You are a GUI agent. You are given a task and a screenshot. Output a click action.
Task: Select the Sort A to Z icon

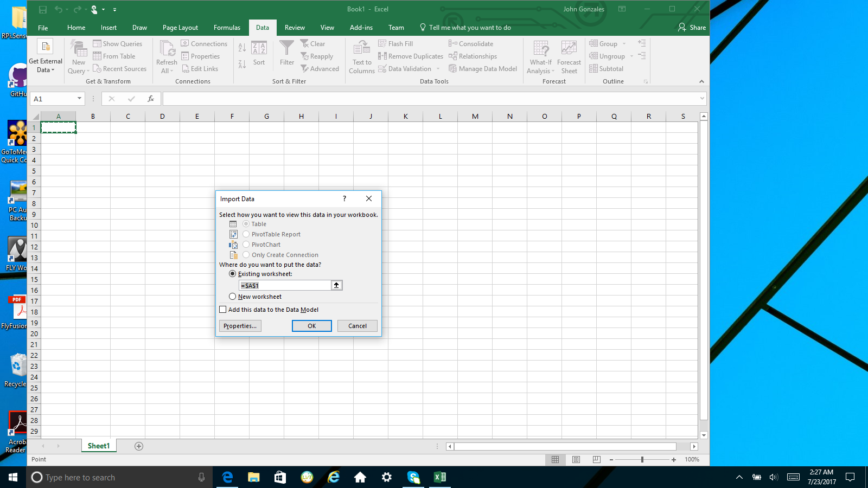242,46
